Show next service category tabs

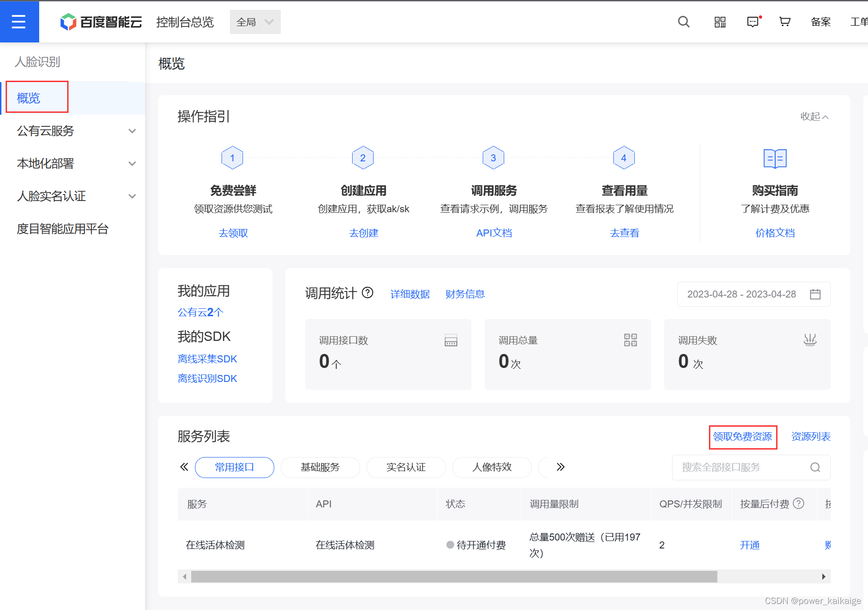pyautogui.click(x=561, y=467)
